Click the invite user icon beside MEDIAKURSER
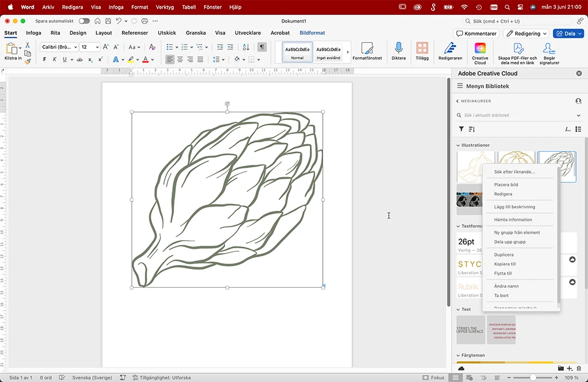588x382 pixels. tap(578, 101)
